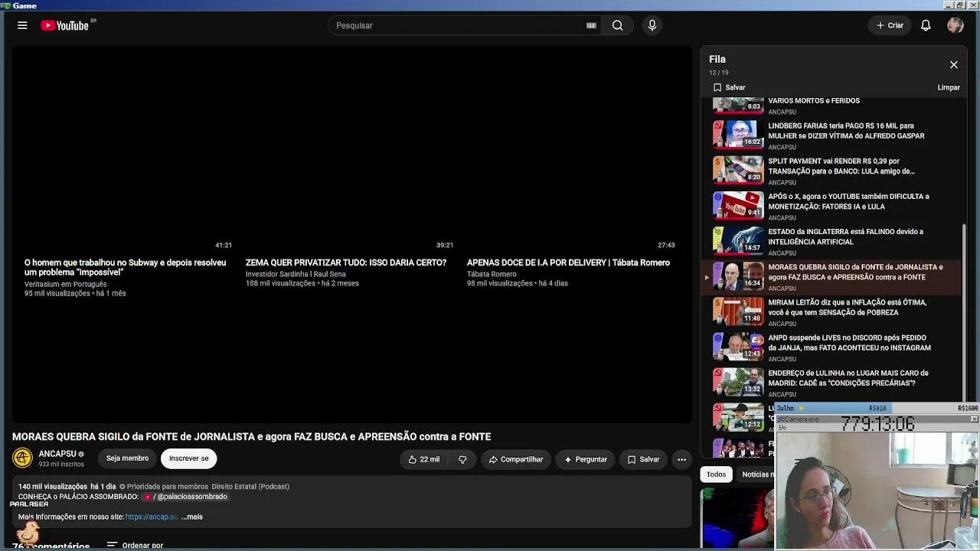Image resolution: width=980 pixels, height=551 pixels.
Task: Close the Fila queue panel
Action: coord(954,65)
